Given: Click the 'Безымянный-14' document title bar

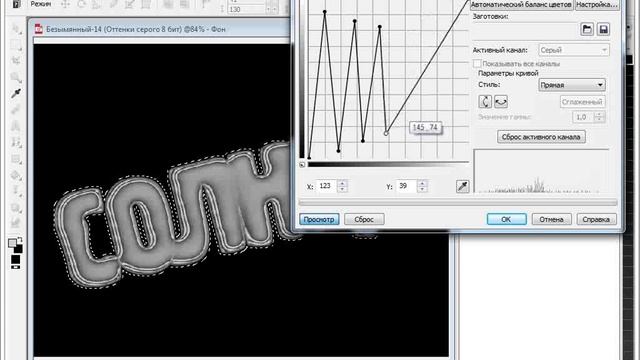Looking at the screenshot, I should 161,29.
